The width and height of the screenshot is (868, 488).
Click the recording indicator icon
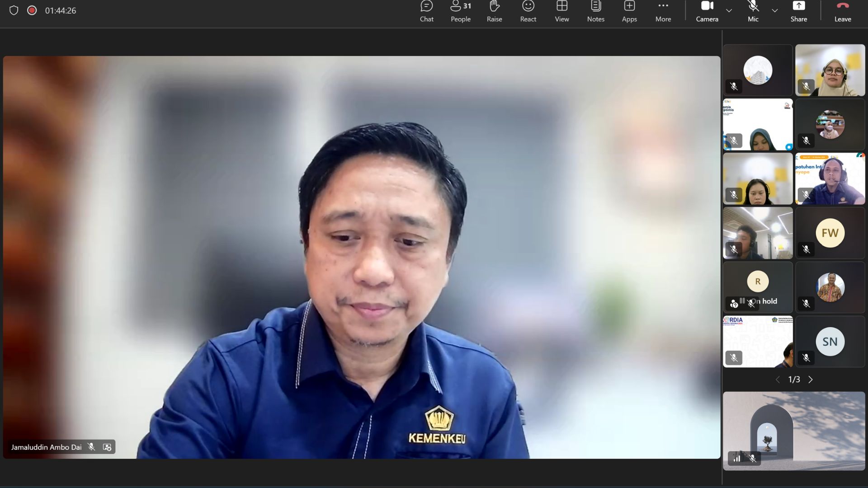click(32, 10)
